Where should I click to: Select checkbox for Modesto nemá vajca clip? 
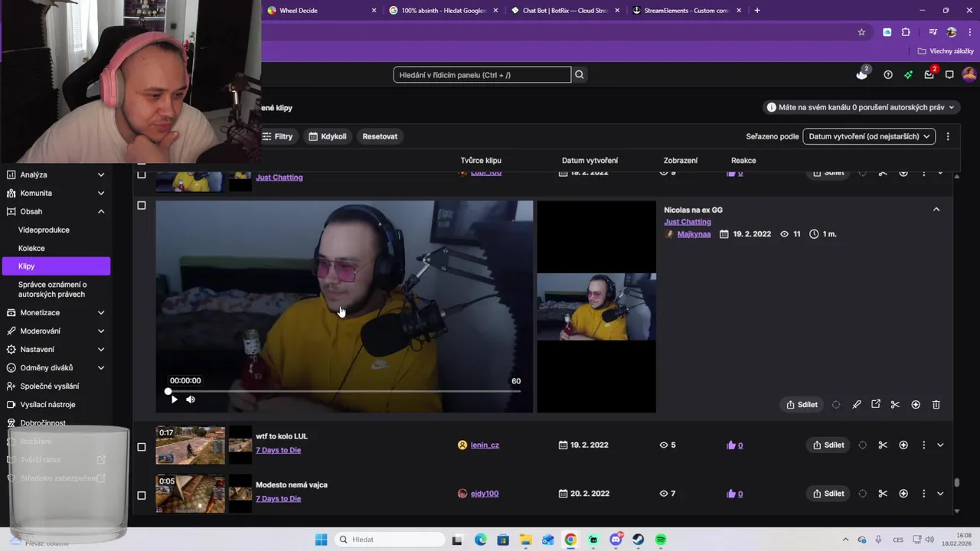141,495
